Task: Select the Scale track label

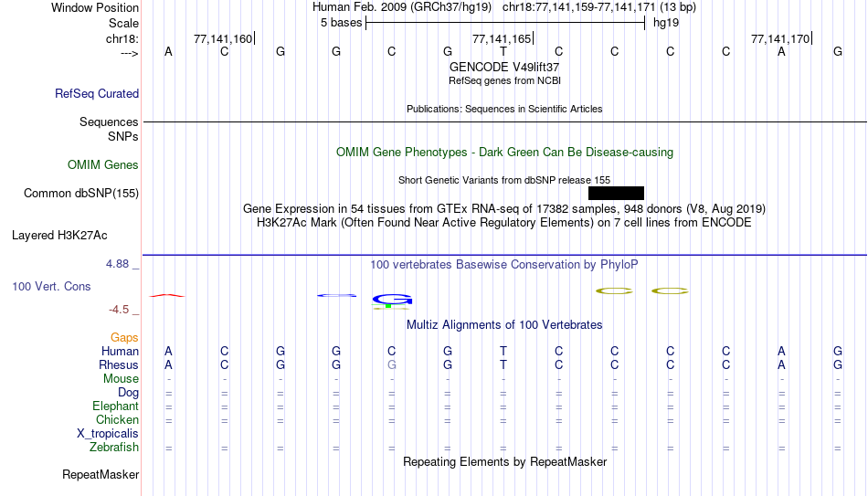Action: click(123, 23)
